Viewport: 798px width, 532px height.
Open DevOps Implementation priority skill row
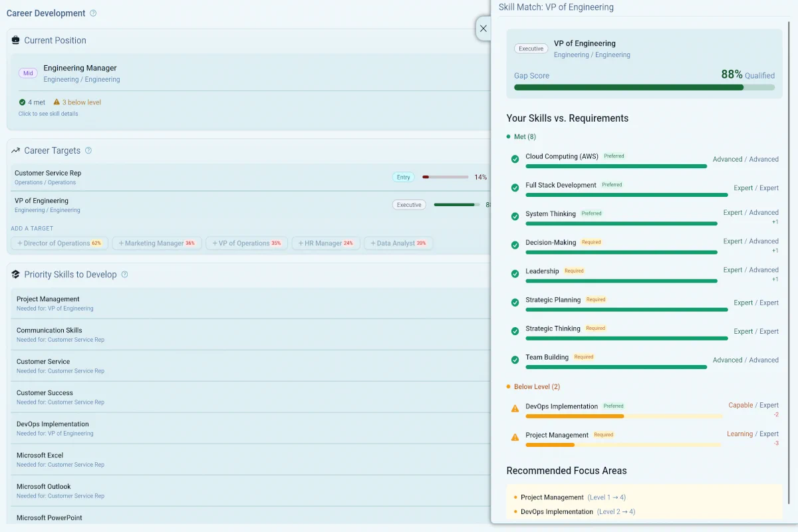coord(251,428)
